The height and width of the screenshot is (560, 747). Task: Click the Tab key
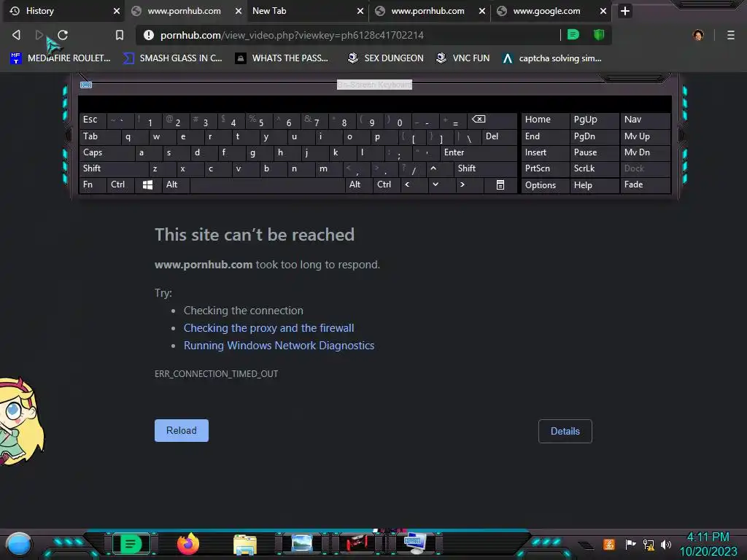[x=99, y=136]
